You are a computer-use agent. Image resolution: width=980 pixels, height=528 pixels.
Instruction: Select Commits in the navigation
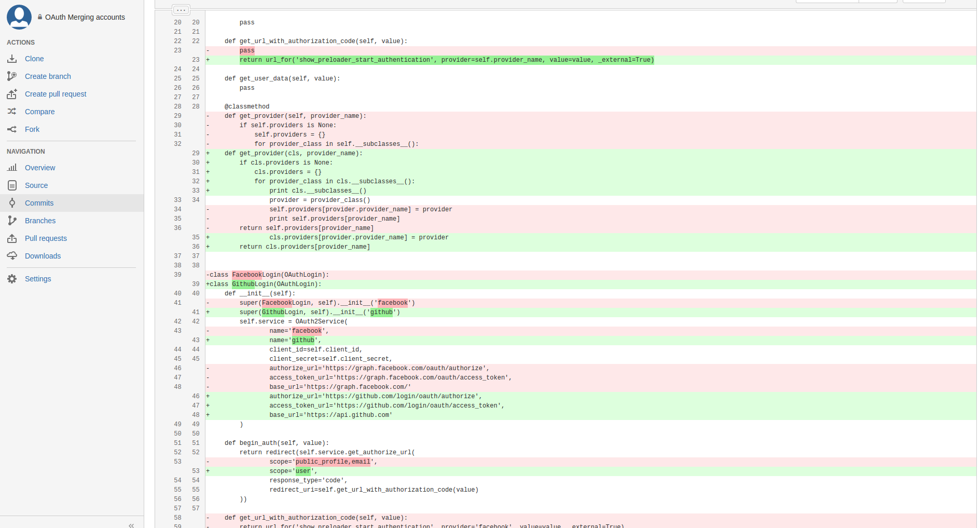click(39, 203)
